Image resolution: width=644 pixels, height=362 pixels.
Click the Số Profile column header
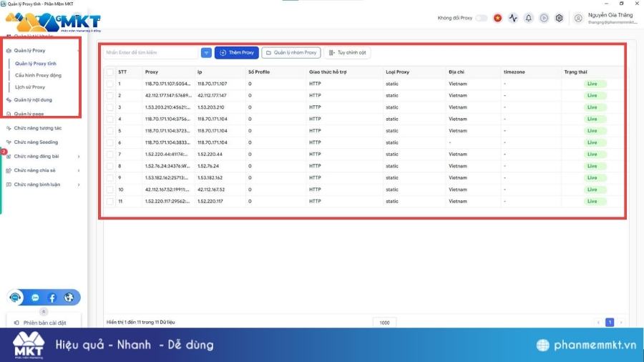coord(259,72)
